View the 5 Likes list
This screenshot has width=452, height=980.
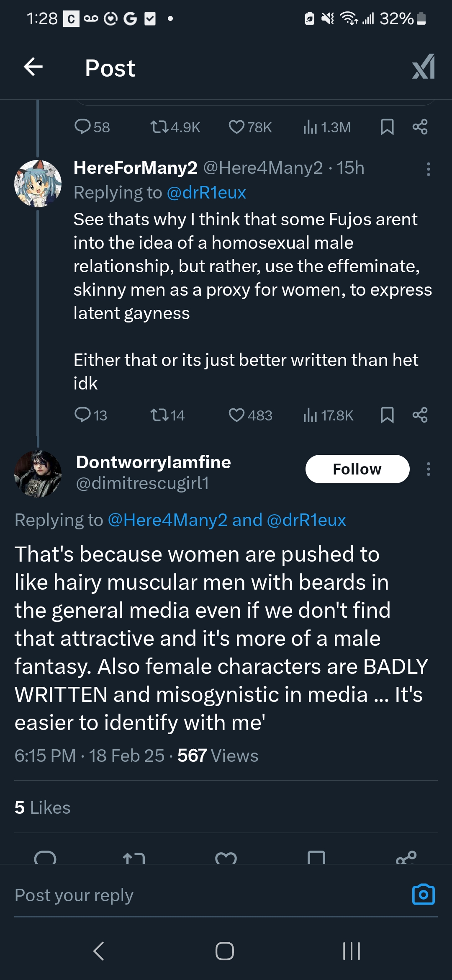coord(42,807)
